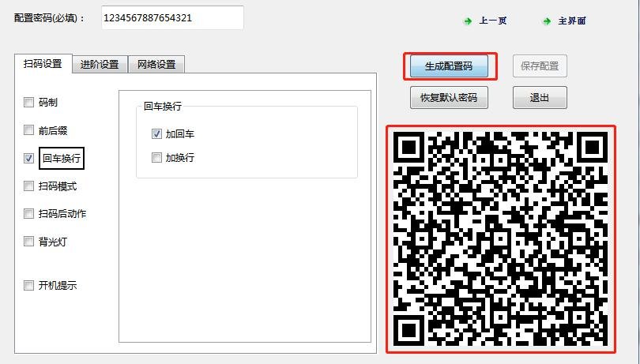This screenshot has width=640, height=364.
Task: Enable the 码制 checkbox
Action: point(28,102)
